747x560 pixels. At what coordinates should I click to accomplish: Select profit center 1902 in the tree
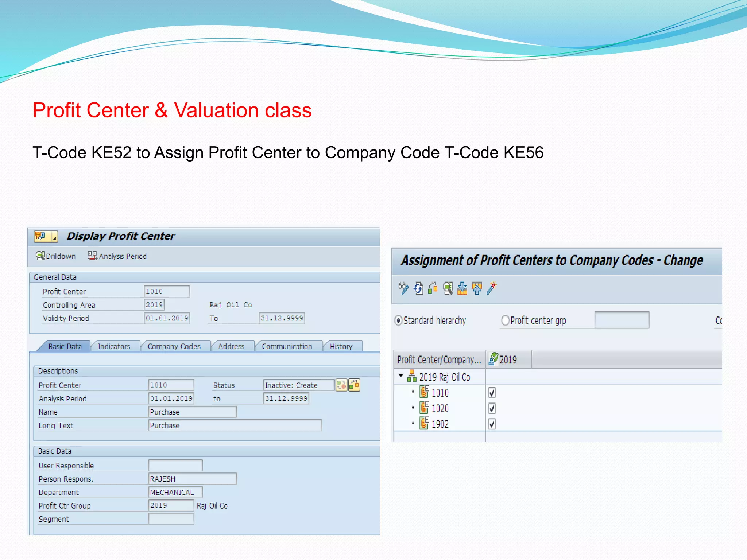(x=440, y=424)
